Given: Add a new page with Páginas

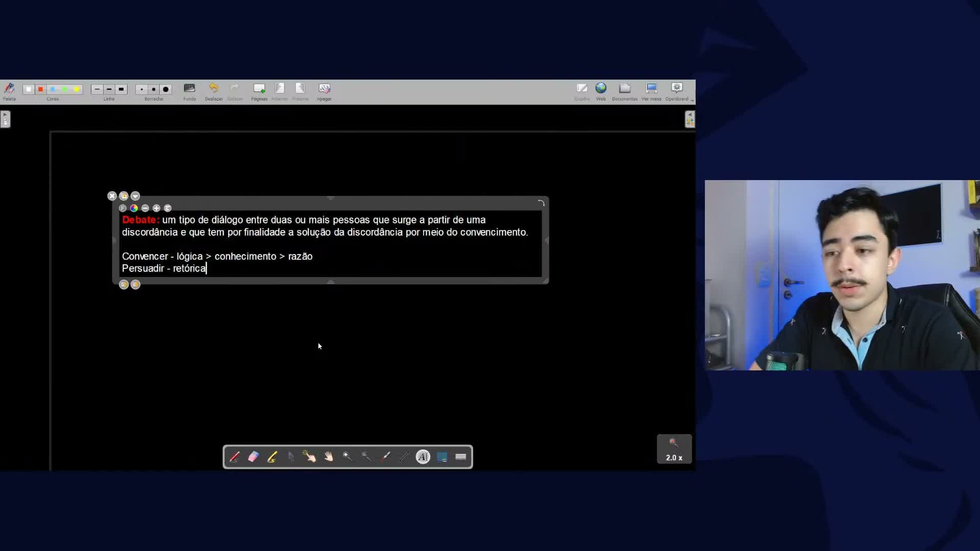Looking at the screenshot, I should pyautogui.click(x=259, y=92).
